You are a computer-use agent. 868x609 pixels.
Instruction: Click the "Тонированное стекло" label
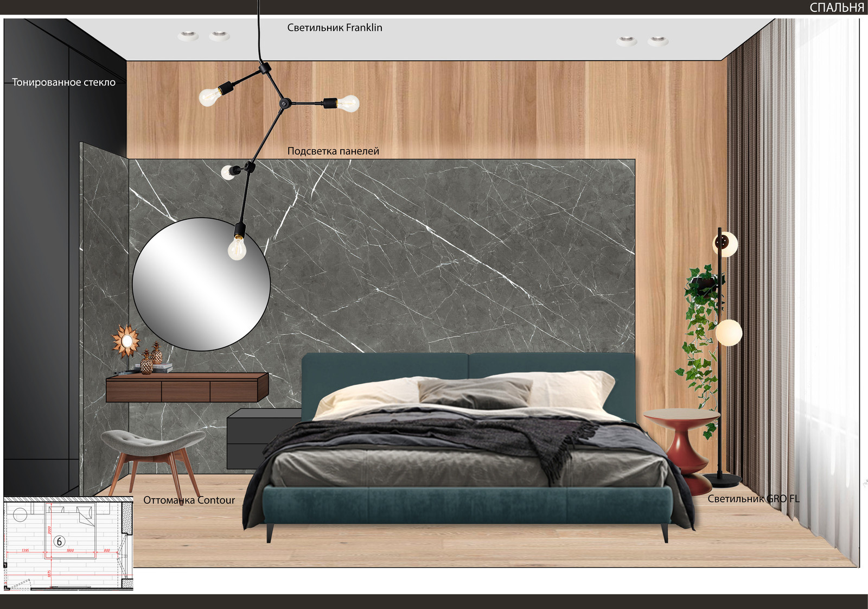pos(63,83)
